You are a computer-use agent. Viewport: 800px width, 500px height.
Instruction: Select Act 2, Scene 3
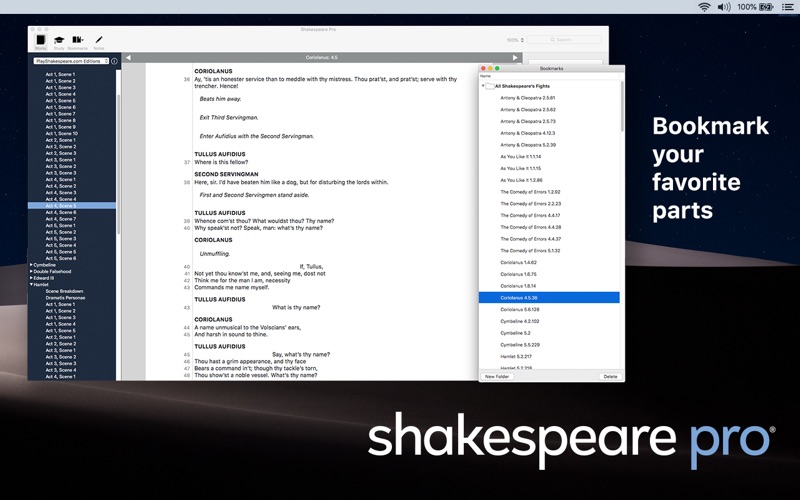[60, 153]
